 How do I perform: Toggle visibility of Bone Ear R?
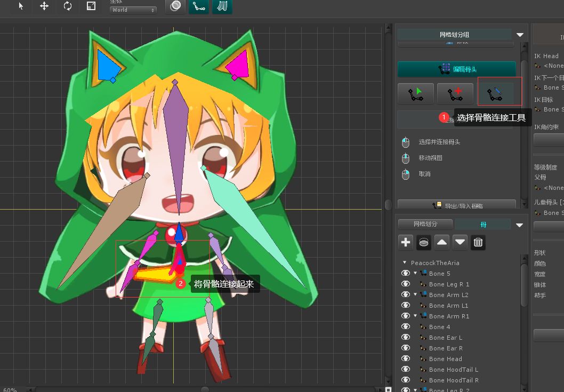tap(406, 348)
